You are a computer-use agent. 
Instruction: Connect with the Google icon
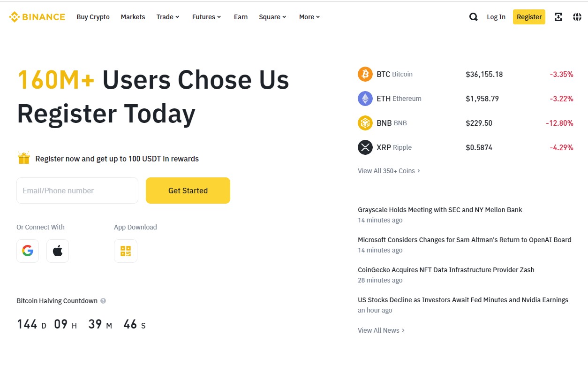tap(28, 251)
